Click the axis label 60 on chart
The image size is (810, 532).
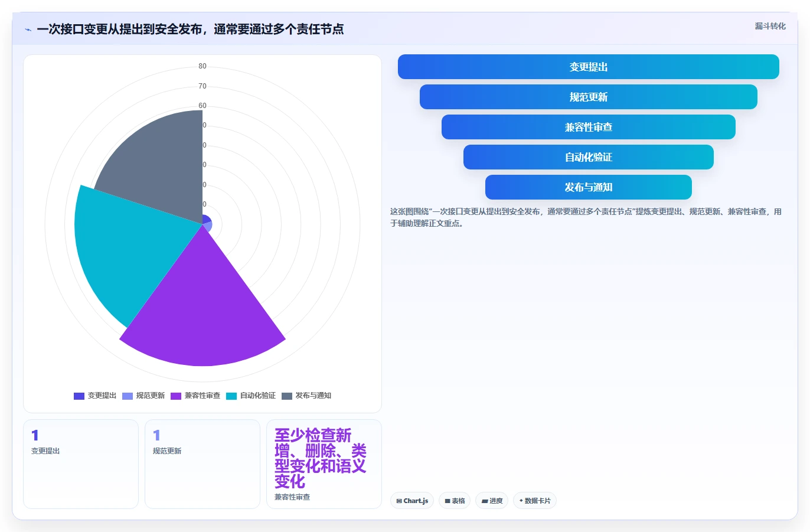click(x=203, y=106)
